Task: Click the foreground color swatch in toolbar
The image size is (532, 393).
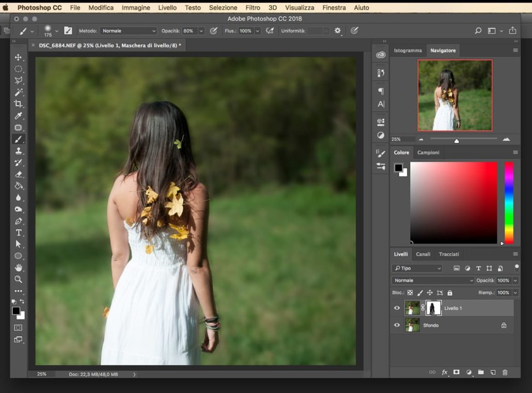Action: [16, 310]
